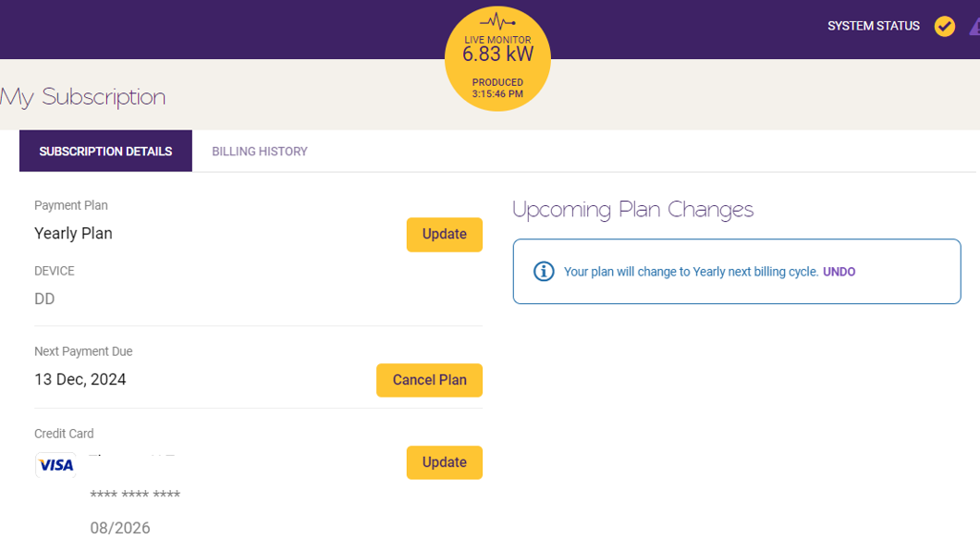980x551 pixels.
Task: Select the Visa card logo
Action: pos(55,464)
